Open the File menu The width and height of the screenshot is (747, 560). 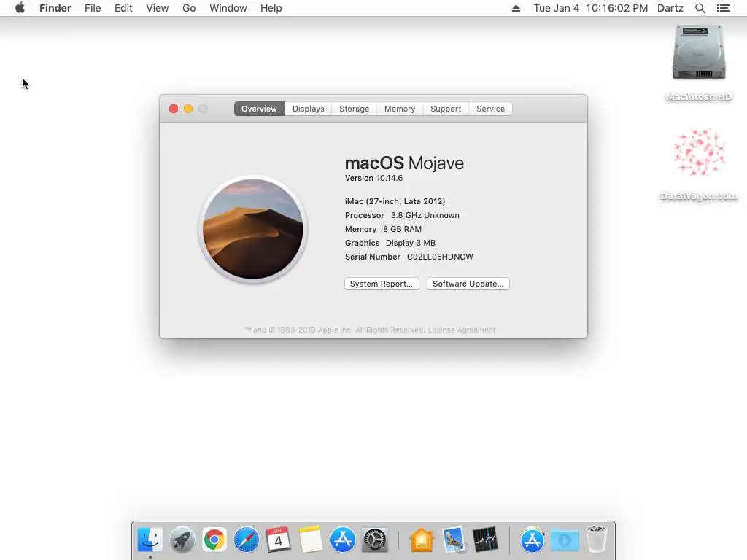click(x=93, y=8)
